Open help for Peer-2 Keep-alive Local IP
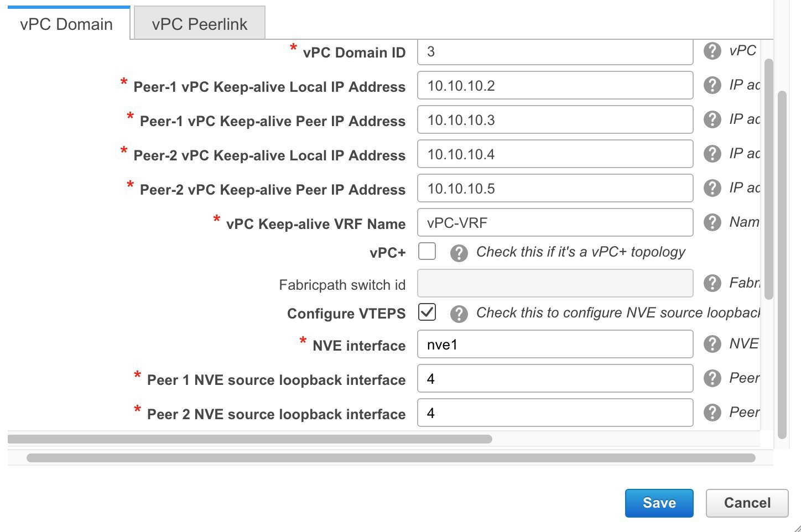 click(x=712, y=154)
